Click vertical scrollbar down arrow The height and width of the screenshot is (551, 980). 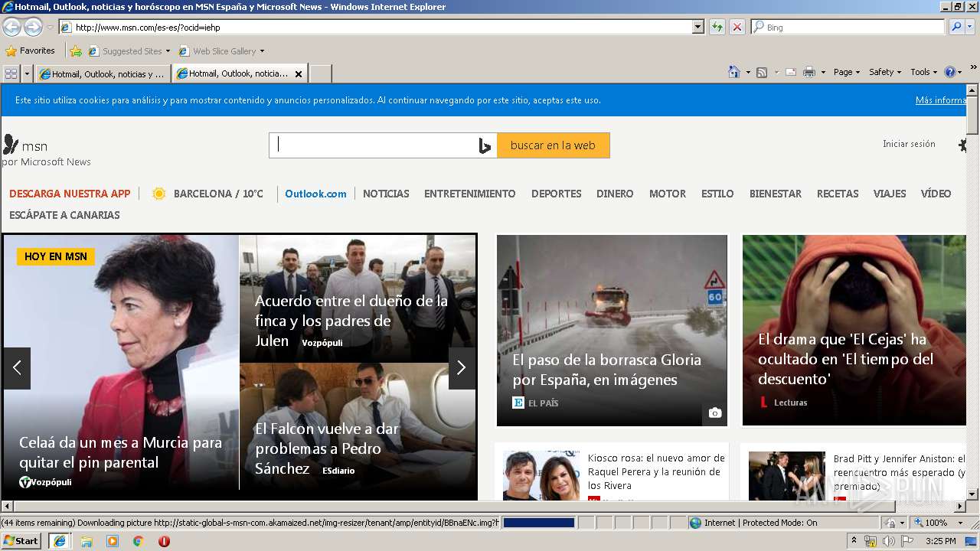(x=972, y=494)
